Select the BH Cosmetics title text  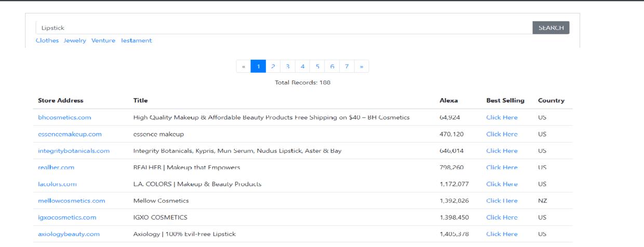click(x=271, y=118)
